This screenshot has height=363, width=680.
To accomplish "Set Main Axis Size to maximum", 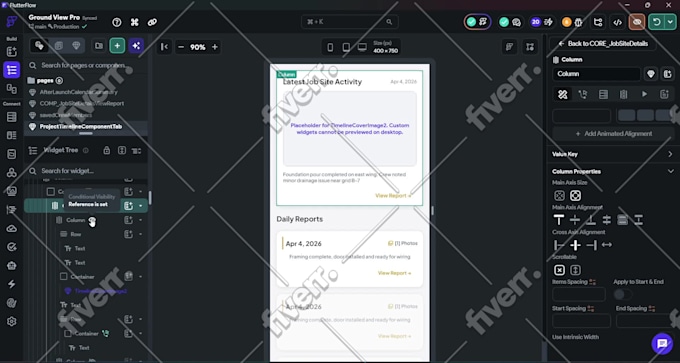I will pyautogui.click(x=575, y=196).
